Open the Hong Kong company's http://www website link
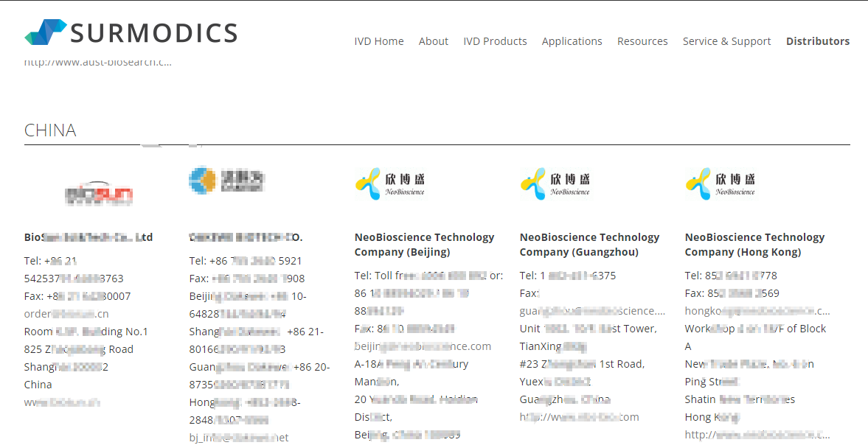 (x=757, y=435)
